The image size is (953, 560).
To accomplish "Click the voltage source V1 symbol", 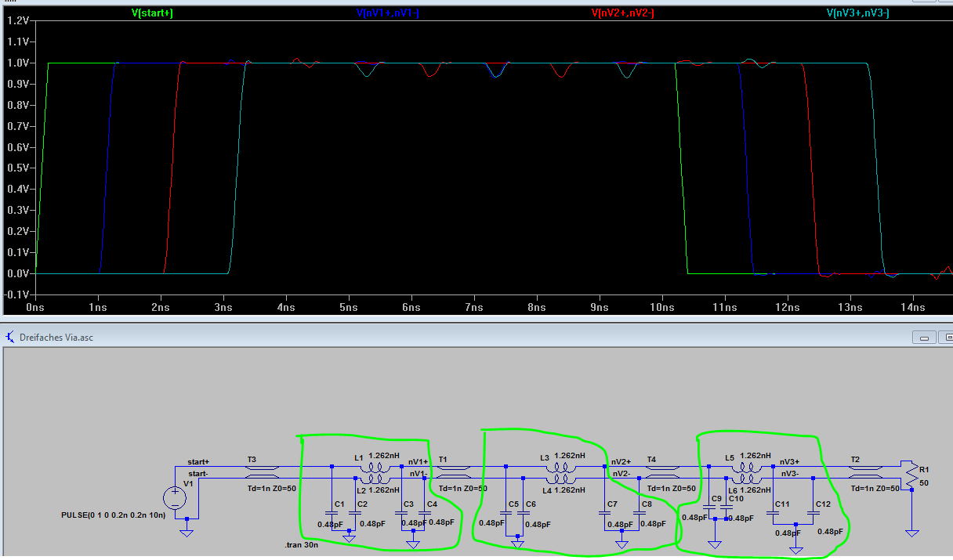I will [174, 497].
